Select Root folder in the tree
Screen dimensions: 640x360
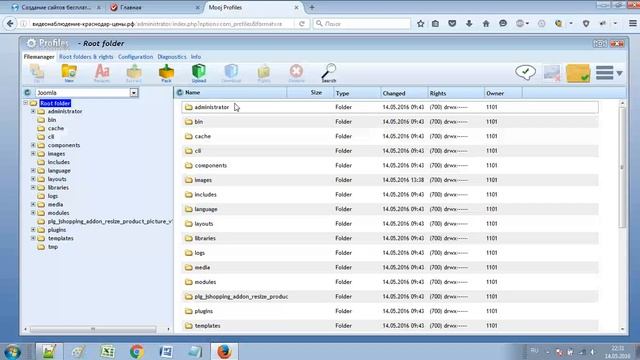(55, 103)
